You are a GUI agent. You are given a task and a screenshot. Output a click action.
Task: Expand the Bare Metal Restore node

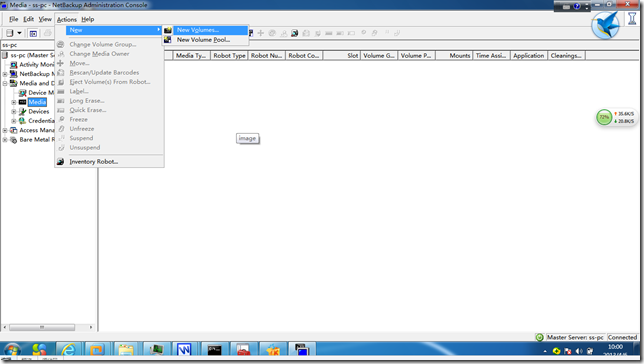click(x=5, y=140)
